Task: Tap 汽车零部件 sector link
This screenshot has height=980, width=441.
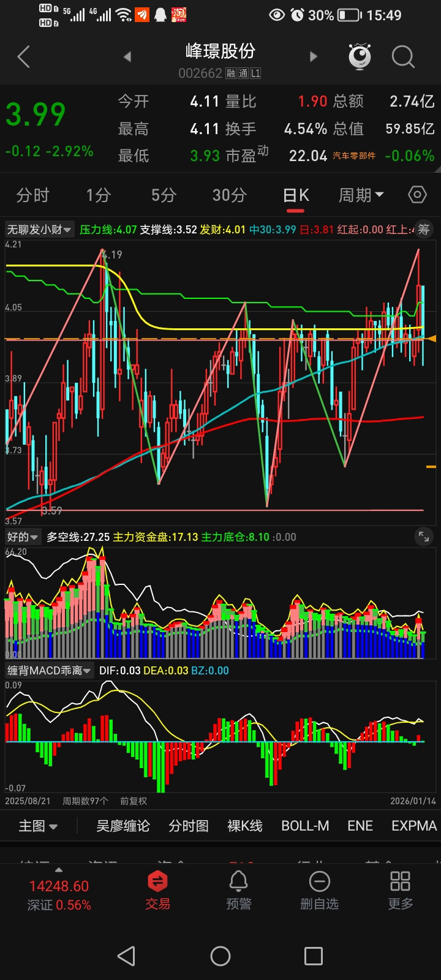Action: (354, 156)
